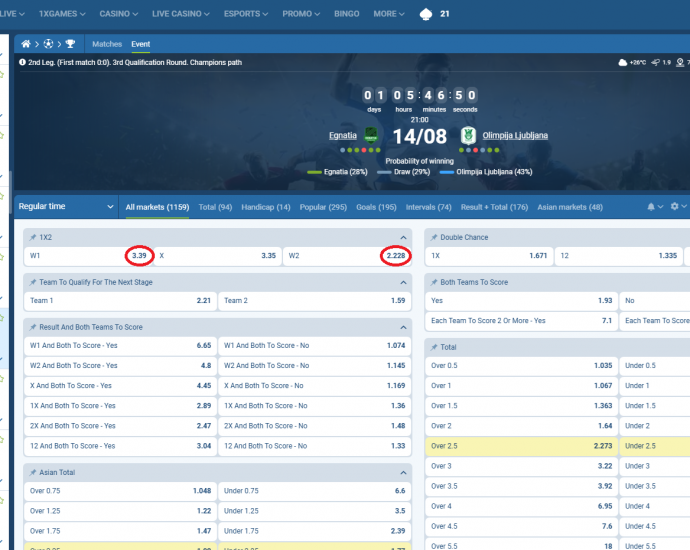Bet on W1 at 3.39
Image resolution: width=690 pixels, height=550 pixels.
(87, 256)
